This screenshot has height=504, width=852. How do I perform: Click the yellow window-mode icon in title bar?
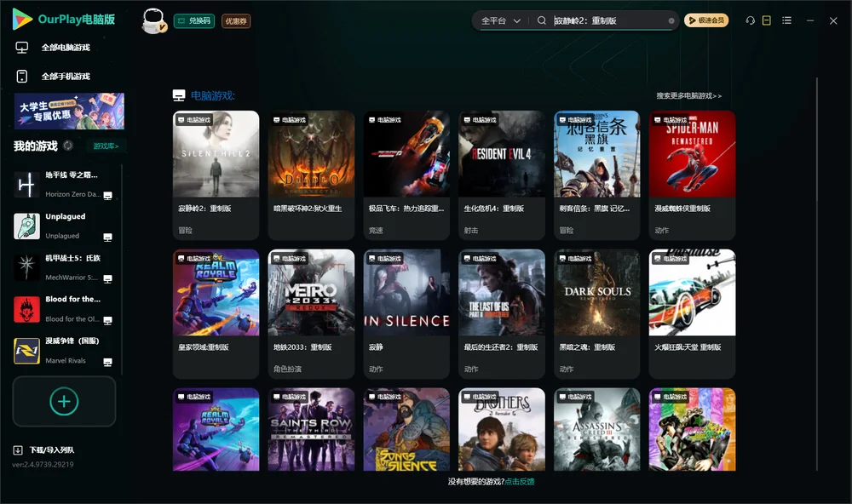767,20
